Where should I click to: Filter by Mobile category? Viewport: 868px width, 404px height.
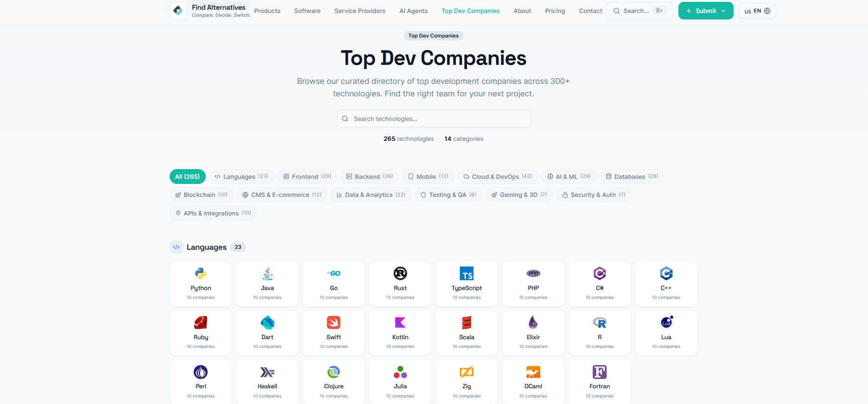point(428,177)
